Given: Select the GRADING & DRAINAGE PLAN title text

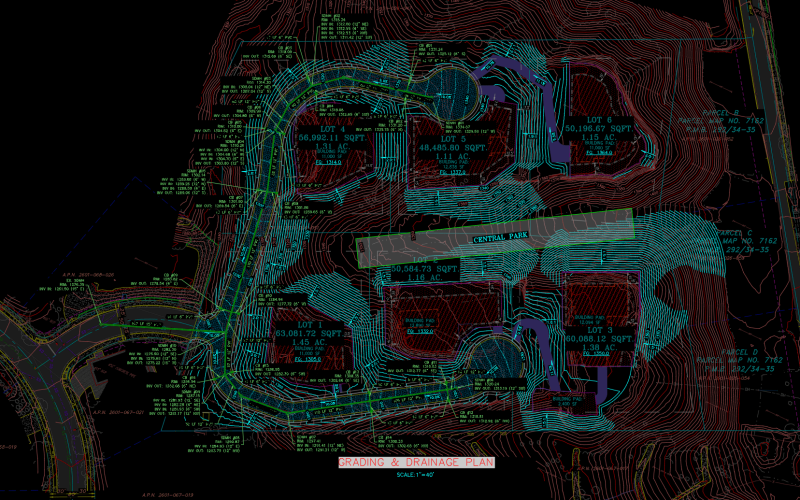Looking at the screenshot, I should click(x=416, y=462).
